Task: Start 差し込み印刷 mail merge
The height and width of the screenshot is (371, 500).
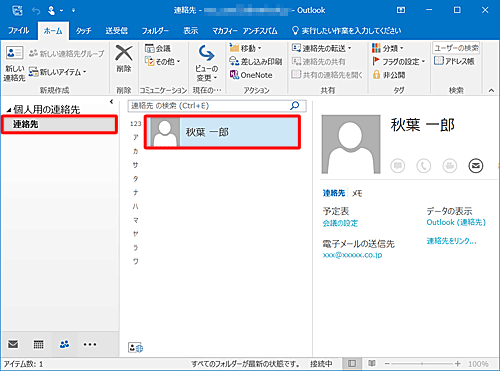Action: coord(255,62)
